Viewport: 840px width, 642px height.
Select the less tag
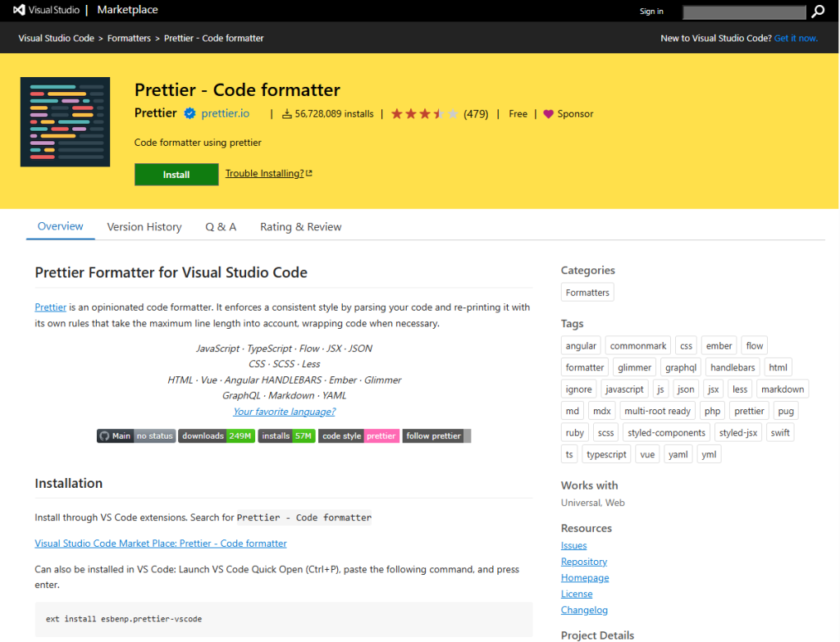740,389
